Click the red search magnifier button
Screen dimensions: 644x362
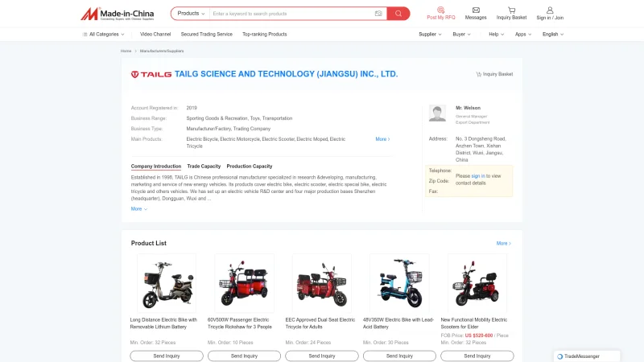coord(398,14)
